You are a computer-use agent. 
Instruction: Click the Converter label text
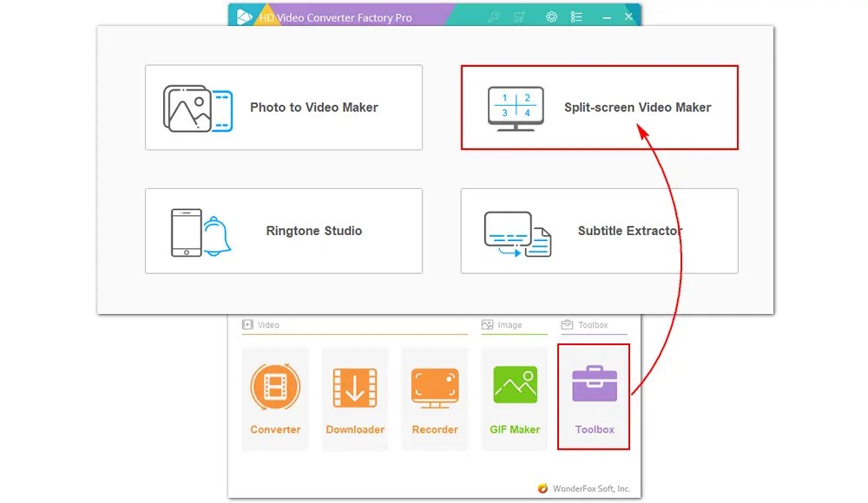[275, 429]
